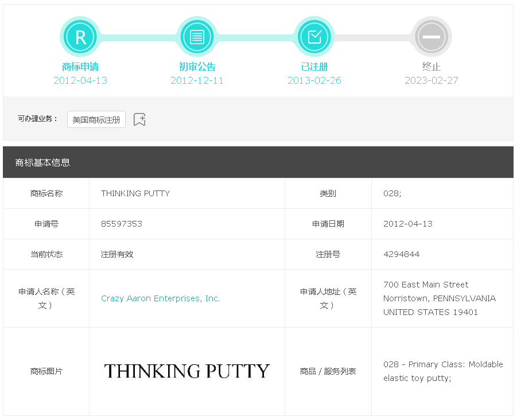The height and width of the screenshot is (420, 517).
Task: Click the 已注册 checkmark circle icon
Action: [314, 37]
